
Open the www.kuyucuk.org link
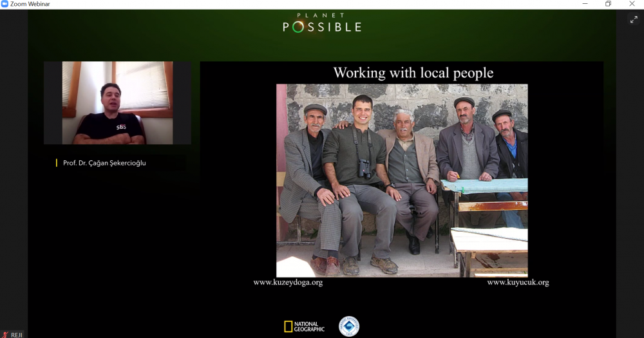518,283
